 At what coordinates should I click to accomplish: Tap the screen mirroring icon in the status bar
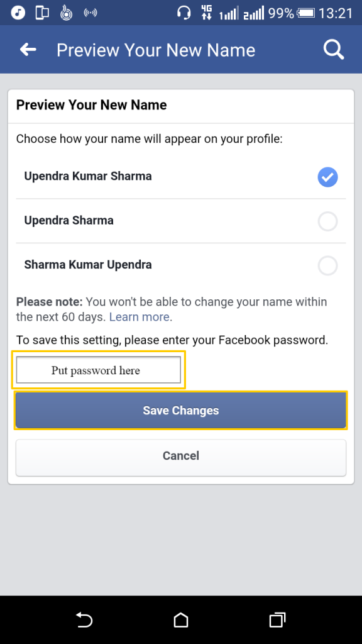tap(41, 11)
